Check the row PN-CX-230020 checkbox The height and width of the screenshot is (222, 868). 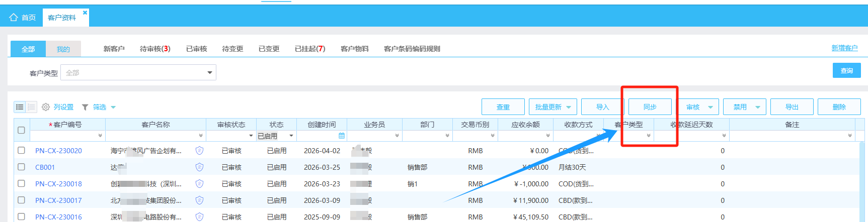pos(21,150)
